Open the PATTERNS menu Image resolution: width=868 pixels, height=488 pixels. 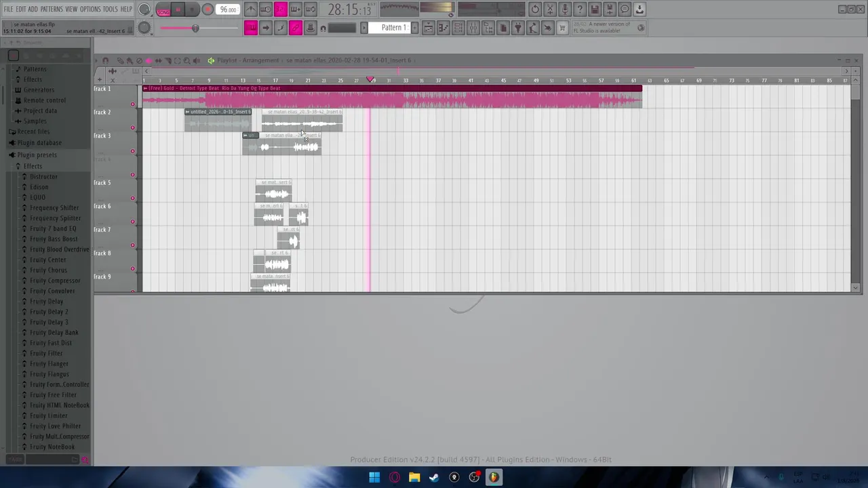click(52, 9)
